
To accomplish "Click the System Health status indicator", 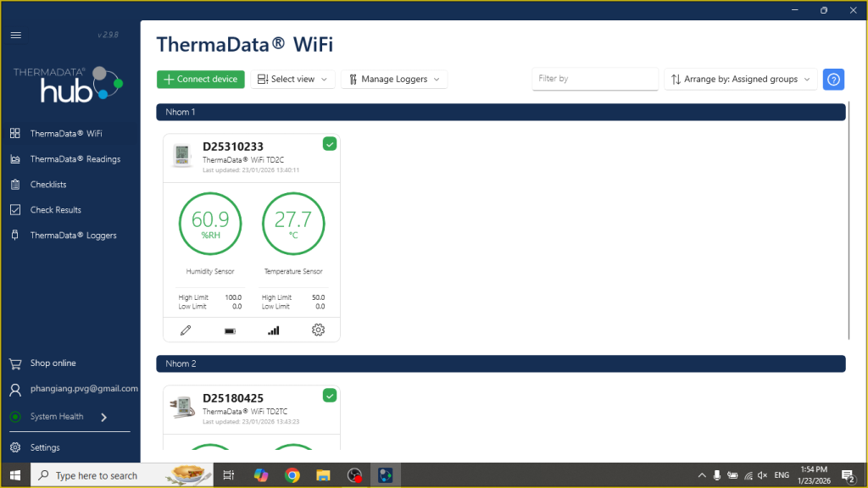I will click(15, 417).
